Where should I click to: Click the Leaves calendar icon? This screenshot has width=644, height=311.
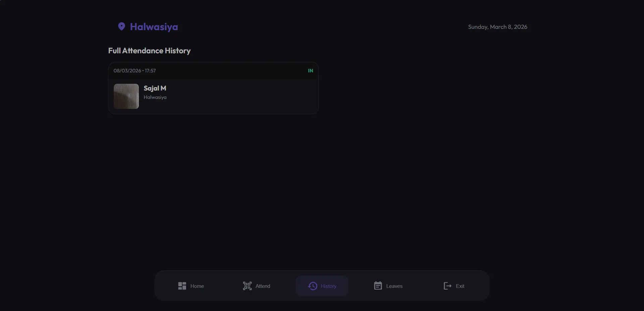pos(378,286)
